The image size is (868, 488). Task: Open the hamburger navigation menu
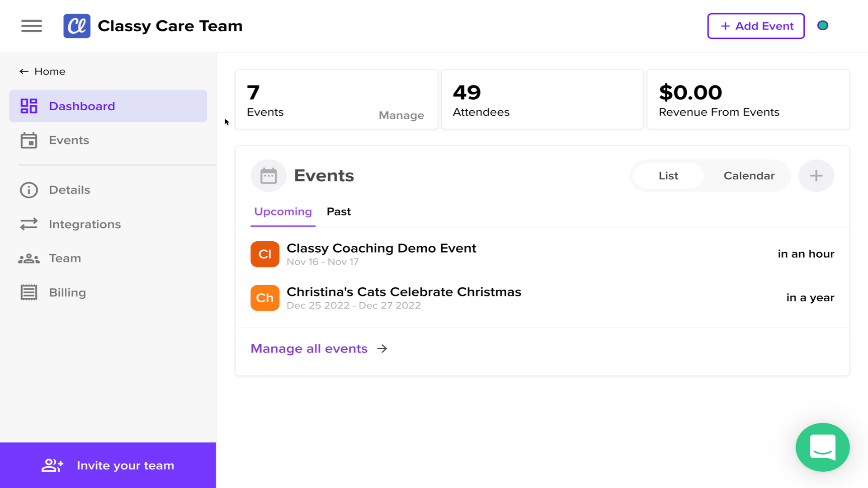(32, 26)
